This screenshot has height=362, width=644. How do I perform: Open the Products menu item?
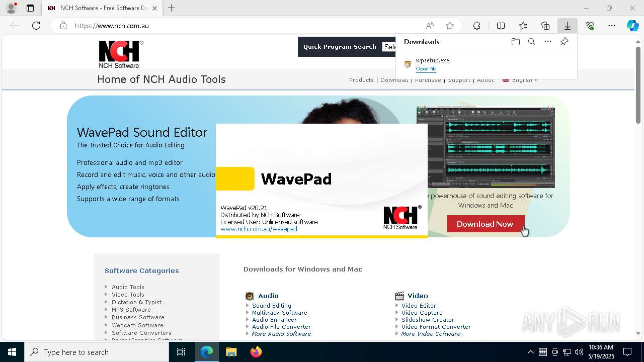pos(361,80)
